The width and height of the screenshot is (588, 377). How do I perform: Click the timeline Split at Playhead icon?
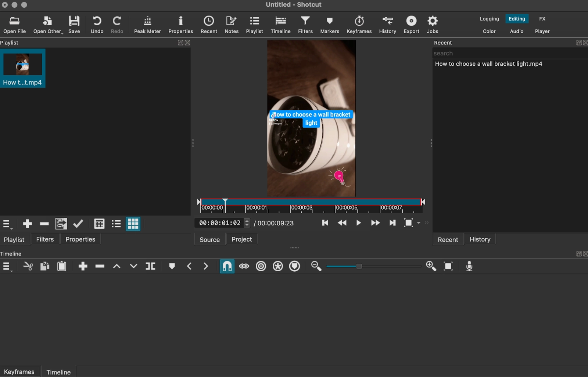[150, 266]
